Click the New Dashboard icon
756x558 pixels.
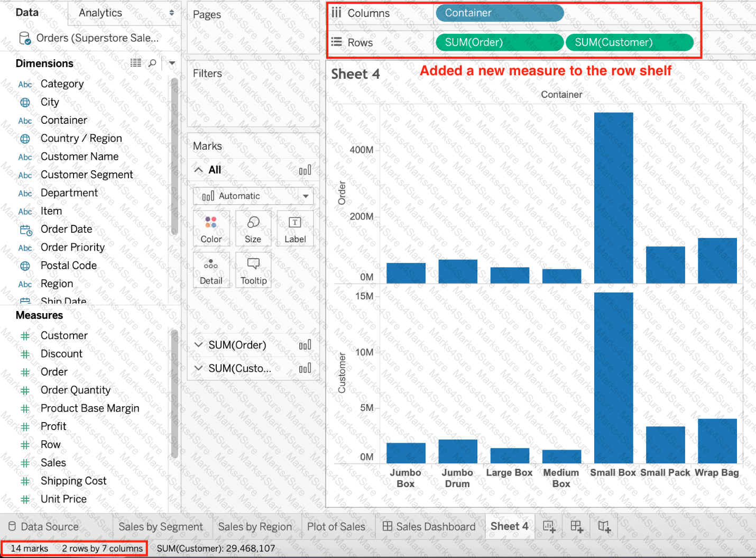click(x=577, y=526)
